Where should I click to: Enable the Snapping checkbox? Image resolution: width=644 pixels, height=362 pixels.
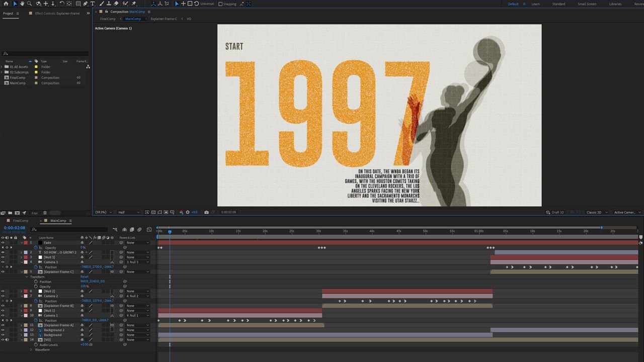[x=220, y=4]
